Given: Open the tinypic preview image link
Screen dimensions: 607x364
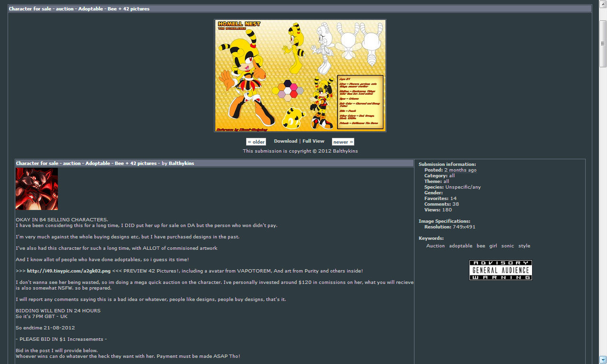Looking at the screenshot, I should [69, 271].
